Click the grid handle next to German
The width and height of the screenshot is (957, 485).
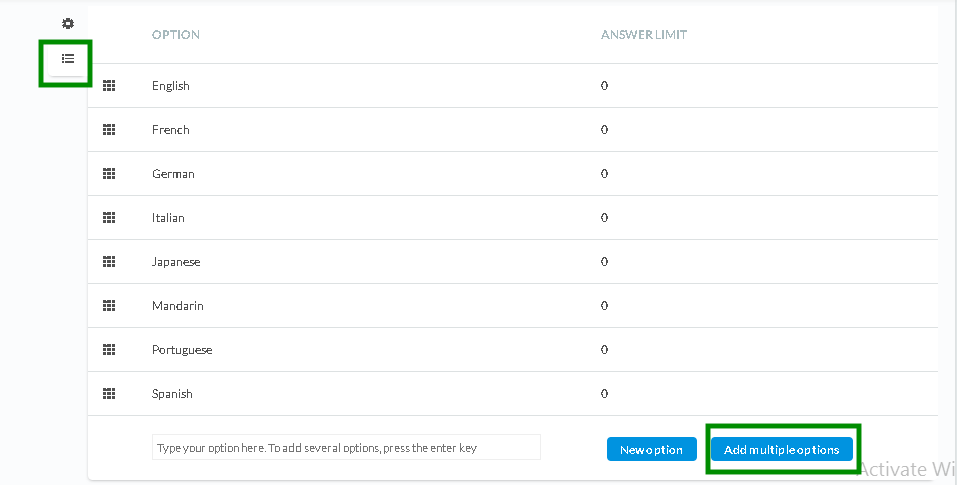pyautogui.click(x=109, y=174)
